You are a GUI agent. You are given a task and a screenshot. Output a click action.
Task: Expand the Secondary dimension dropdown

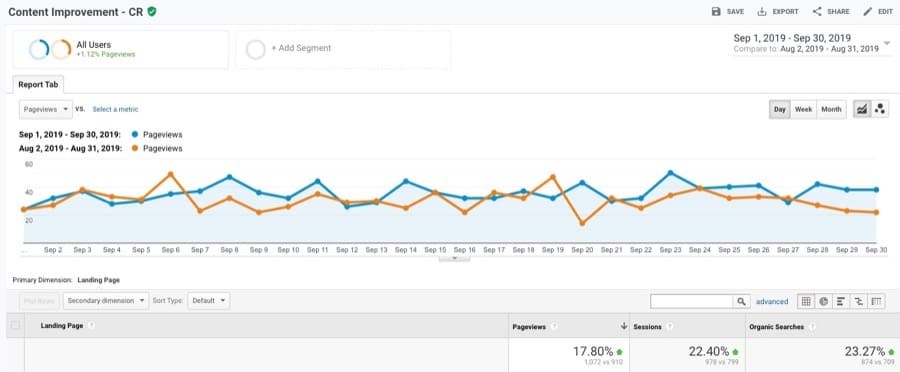coord(106,300)
